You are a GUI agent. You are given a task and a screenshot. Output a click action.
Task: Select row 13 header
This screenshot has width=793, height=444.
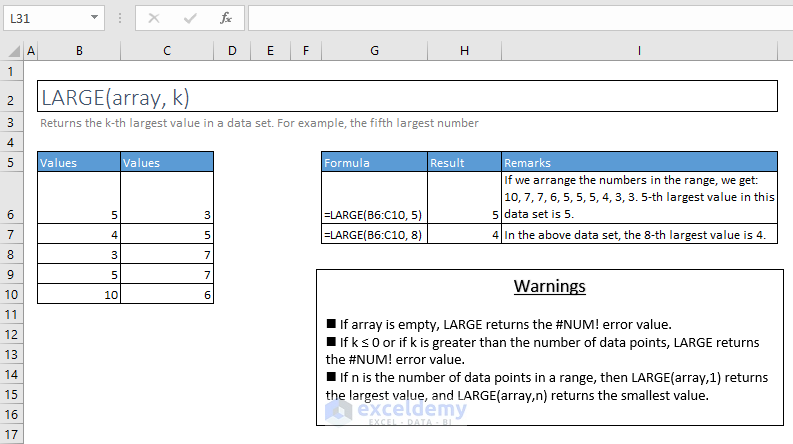pyautogui.click(x=11, y=354)
